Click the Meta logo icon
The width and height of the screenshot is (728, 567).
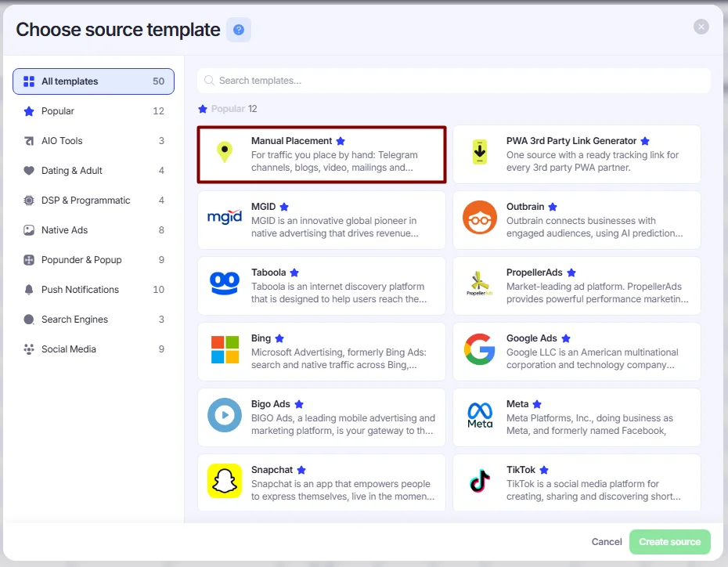480,415
